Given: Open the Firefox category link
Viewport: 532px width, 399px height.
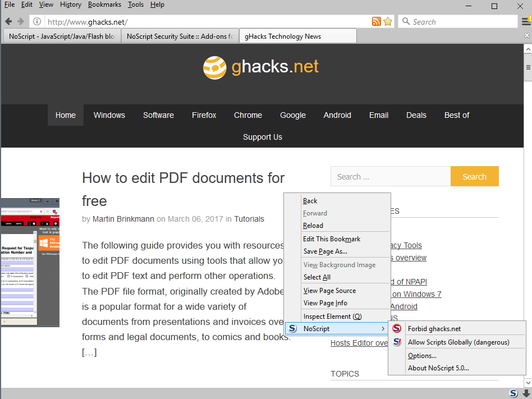Looking at the screenshot, I should pyautogui.click(x=204, y=115).
